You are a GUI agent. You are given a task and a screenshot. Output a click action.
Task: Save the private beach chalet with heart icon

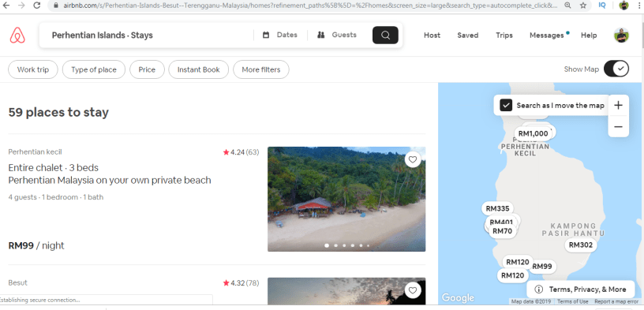coord(413,159)
